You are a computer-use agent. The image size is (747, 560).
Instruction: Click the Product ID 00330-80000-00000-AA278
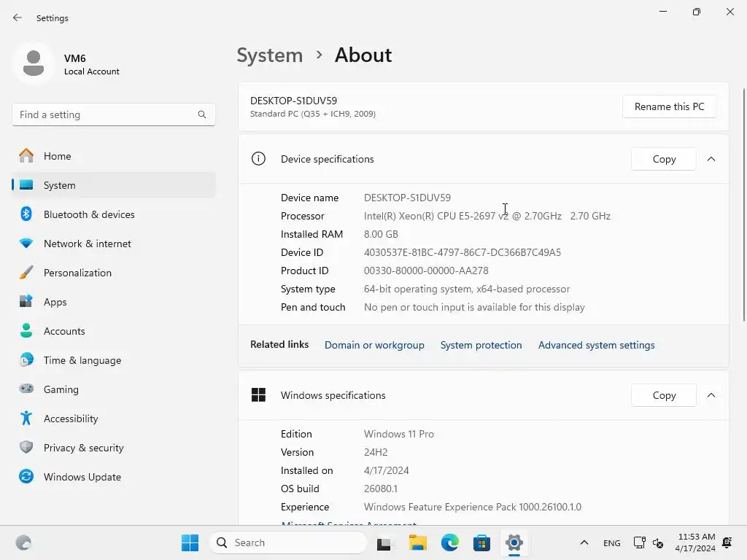click(426, 271)
